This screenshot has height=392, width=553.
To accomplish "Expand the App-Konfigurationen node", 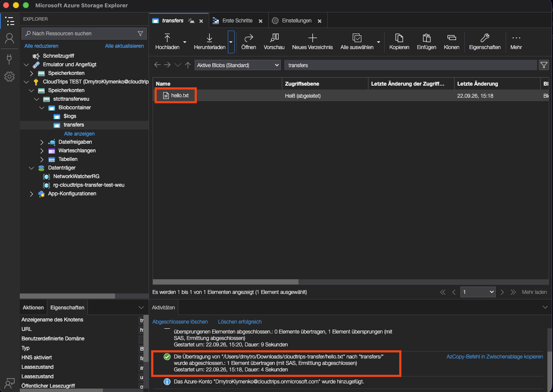I will (x=31, y=194).
